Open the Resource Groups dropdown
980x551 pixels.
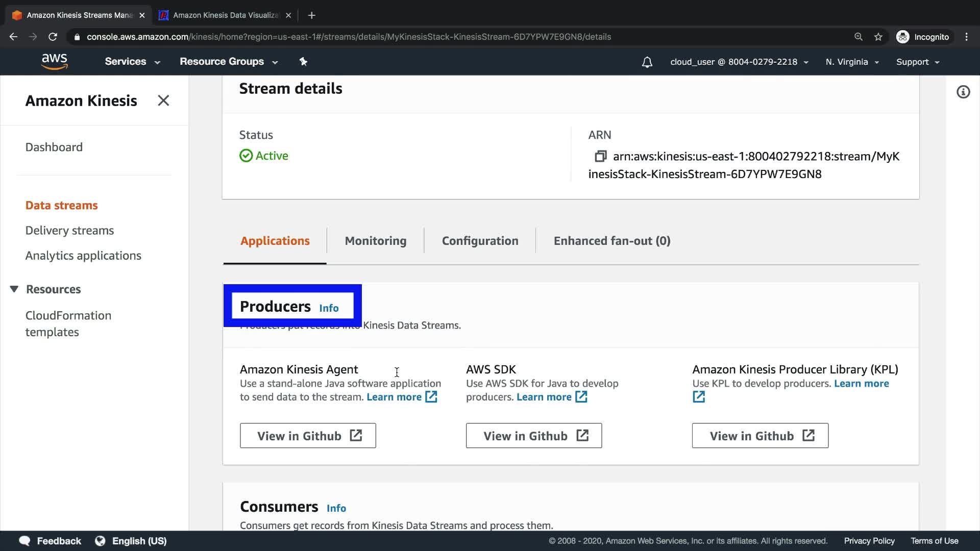[228, 62]
